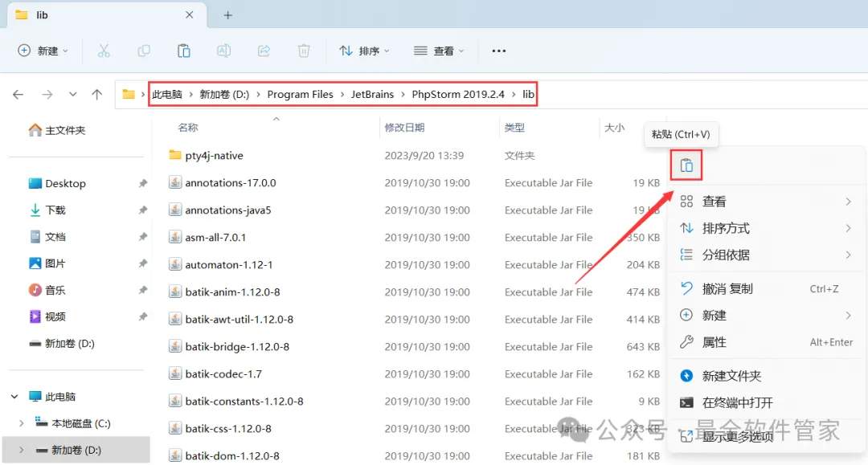
Task: Choose 在终端中打开 in context menu
Action: coord(767,402)
